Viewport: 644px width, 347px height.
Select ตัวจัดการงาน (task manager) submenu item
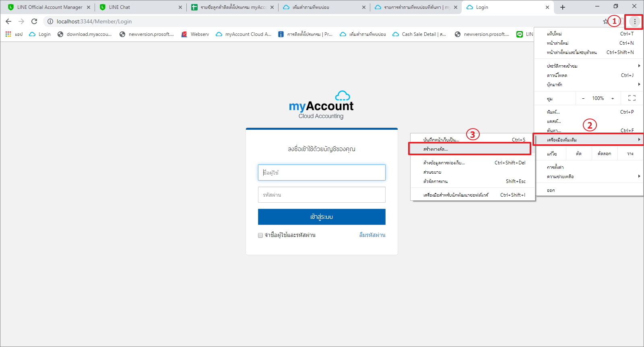point(473,181)
